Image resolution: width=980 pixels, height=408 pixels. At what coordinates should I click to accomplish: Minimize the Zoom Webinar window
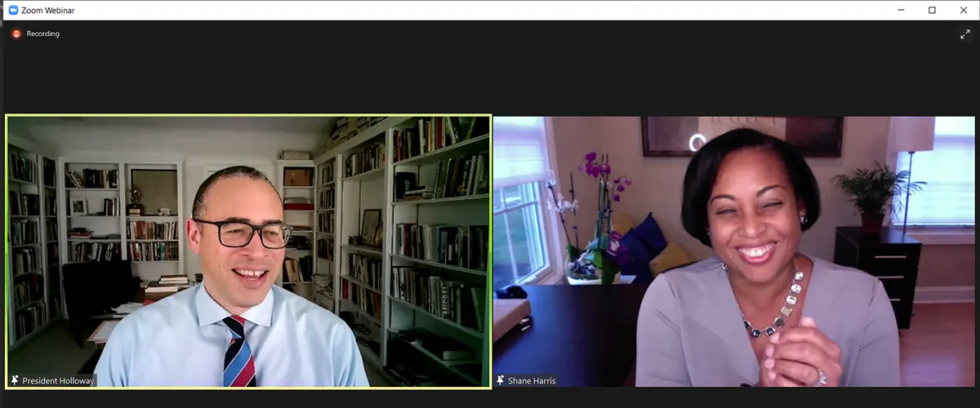901,10
